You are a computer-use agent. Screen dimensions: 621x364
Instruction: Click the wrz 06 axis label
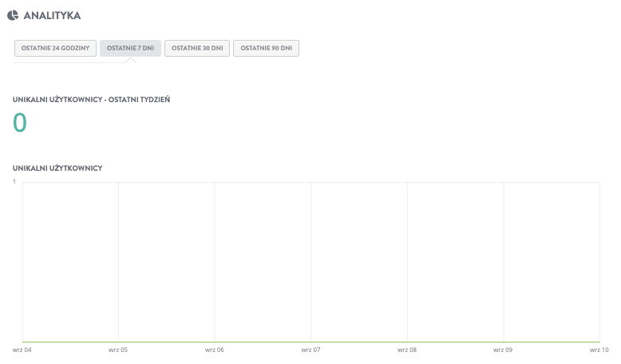tap(214, 350)
